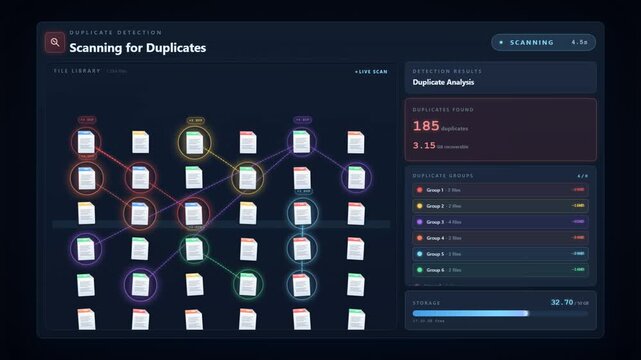The width and height of the screenshot is (641, 360).
Task: Click the 185 duplicates count
Action: 426,126
